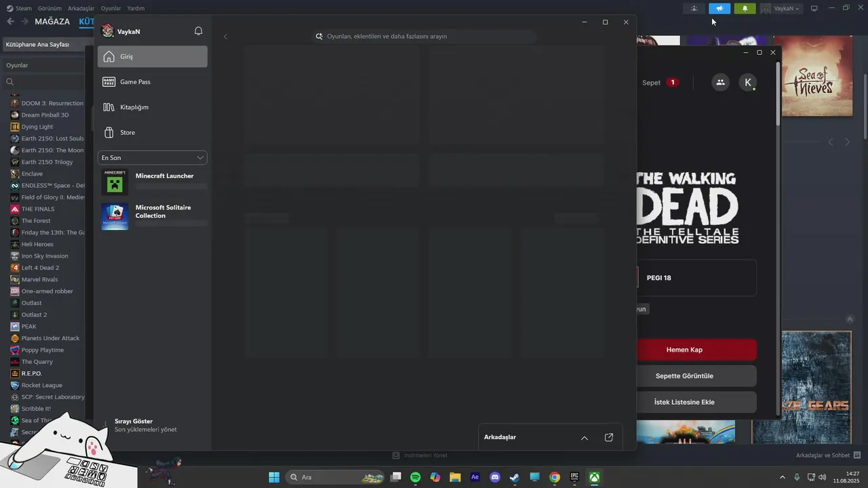Select THE FINALS in the Steam library
This screenshot has width=868, height=488.
(x=38, y=209)
